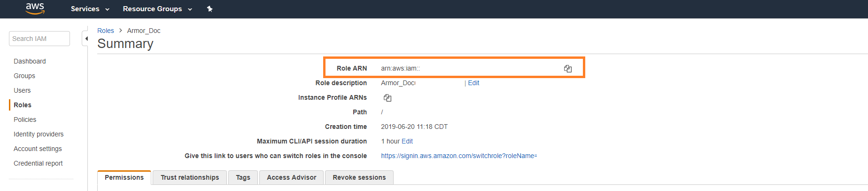Open the Revoke sessions tab
Image resolution: width=868 pixels, height=191 pixels.
(359, 177)
